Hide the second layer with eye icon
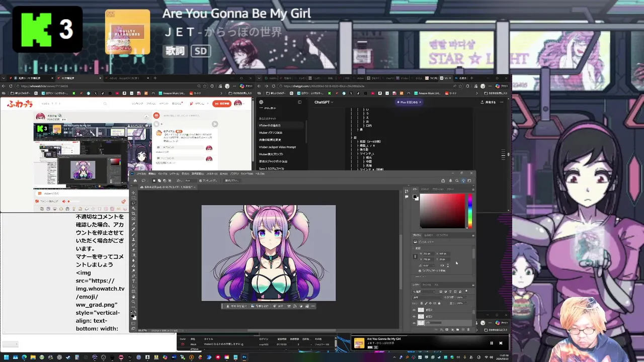Image resolution: width=644 pixels, height=362 pixels. point(414,316)
